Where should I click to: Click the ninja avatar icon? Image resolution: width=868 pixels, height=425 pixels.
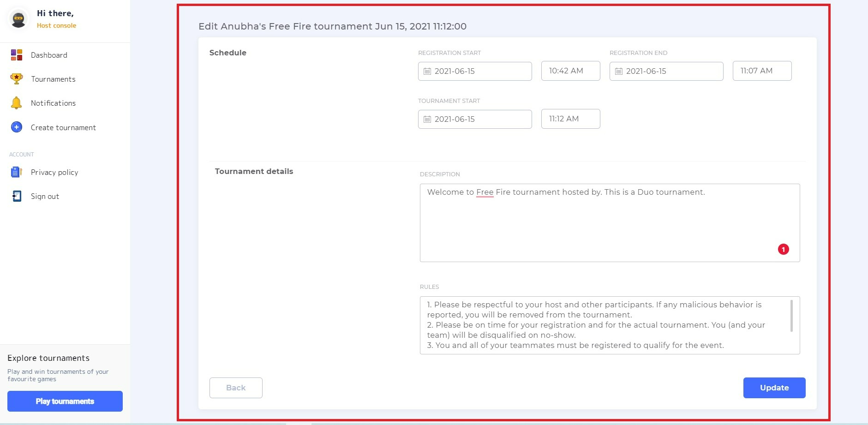click(x=18, y=19)
